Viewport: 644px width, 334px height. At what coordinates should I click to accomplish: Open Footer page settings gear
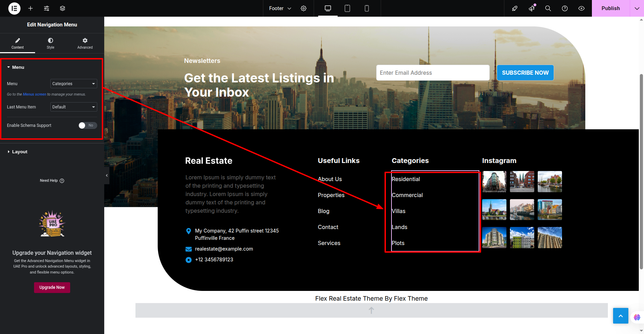304,8
